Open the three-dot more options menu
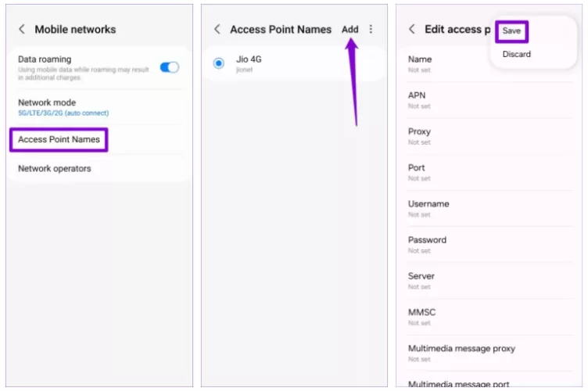This screenshot has width=588, height=391. point(371,30)
